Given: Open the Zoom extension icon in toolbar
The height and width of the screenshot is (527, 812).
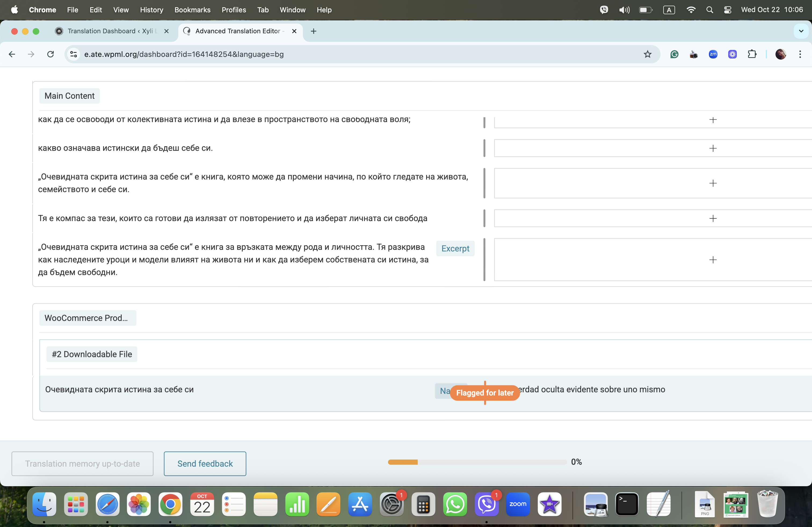Looking at the screenshot, I should [x=713, y=54].
